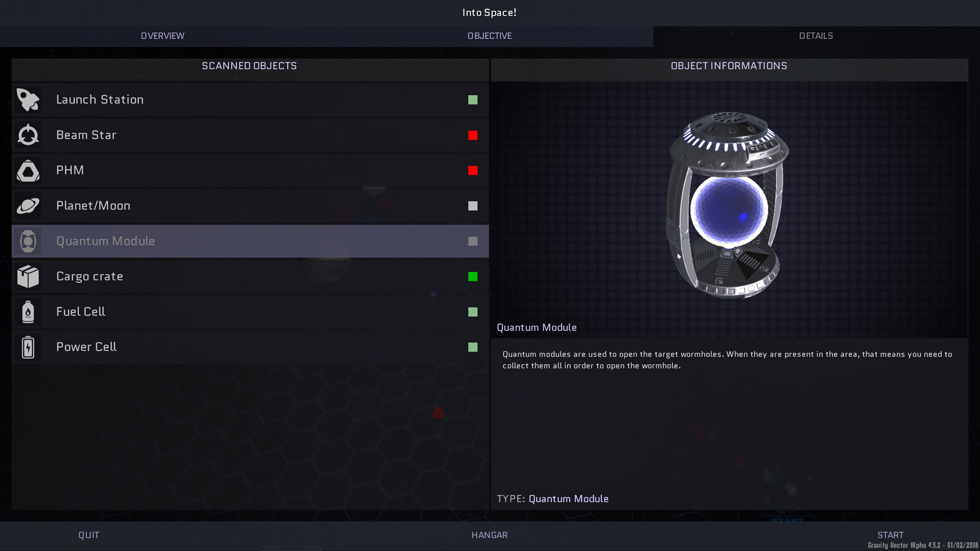Select the Fuel Cell list entry
Screen dimensions: 980x551
pos(81,312)
